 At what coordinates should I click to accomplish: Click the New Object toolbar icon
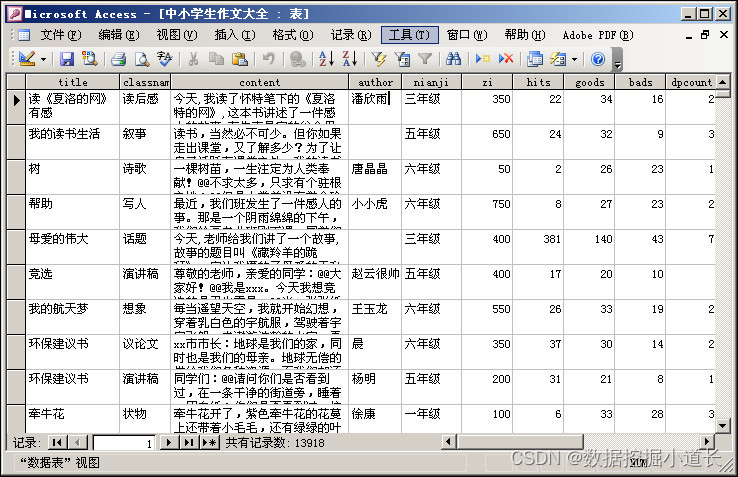(558, 59)
